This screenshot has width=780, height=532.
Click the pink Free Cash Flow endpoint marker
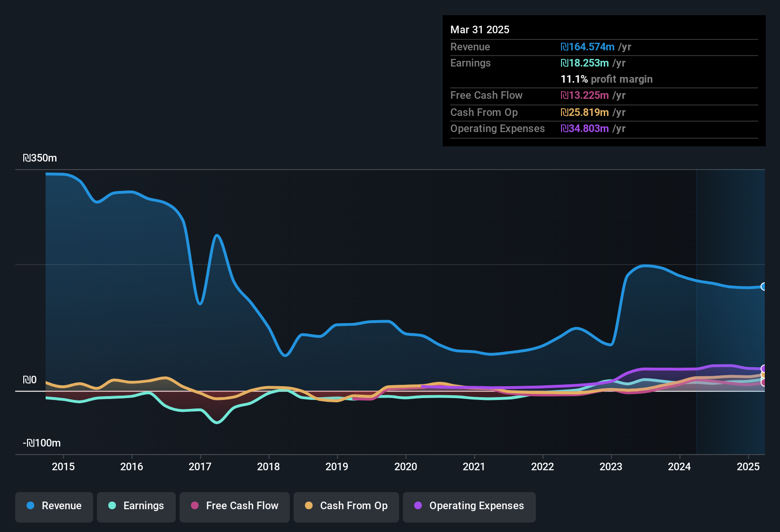[764, 382]
